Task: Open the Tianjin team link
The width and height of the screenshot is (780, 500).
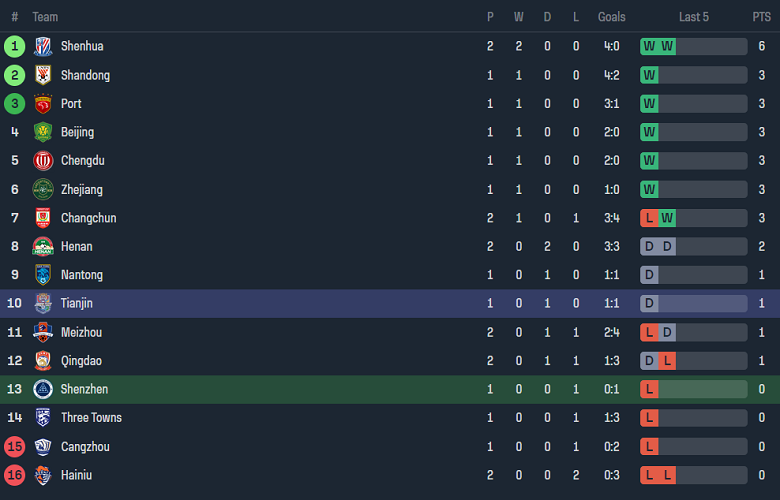Action: click(77, 304)
